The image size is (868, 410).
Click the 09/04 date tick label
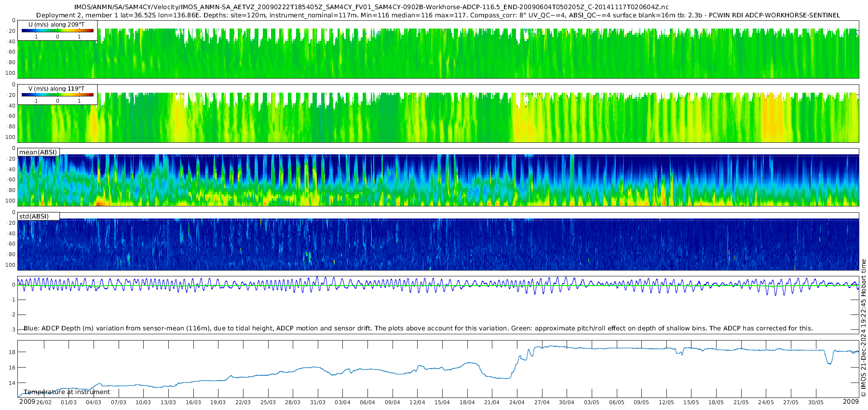point(393,402)
